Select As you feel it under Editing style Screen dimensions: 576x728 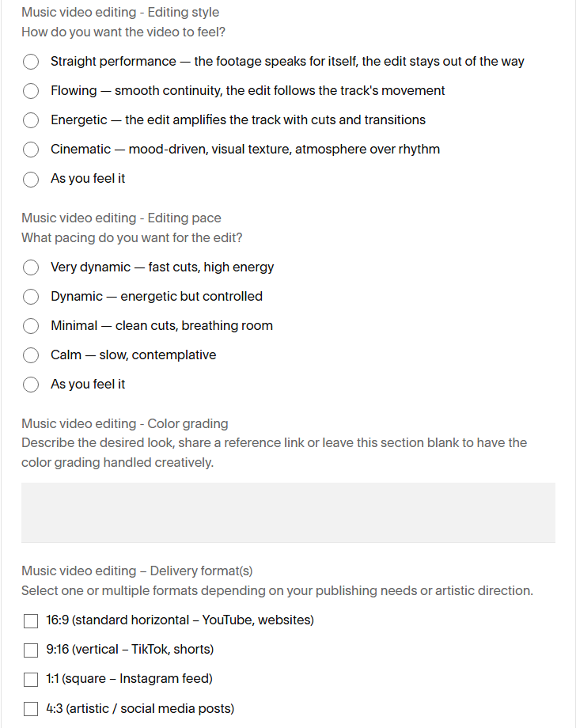tap(31, 179)
